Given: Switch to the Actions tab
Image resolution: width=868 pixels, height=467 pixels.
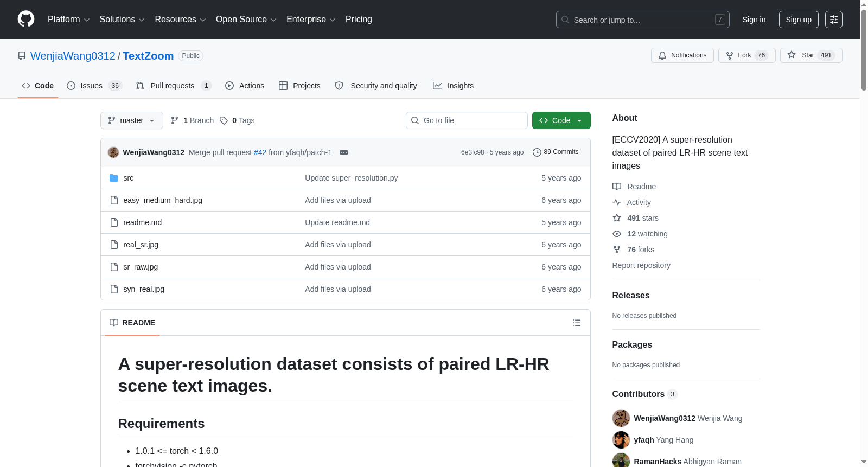Looking at the screenshot, I should (245, 86).
